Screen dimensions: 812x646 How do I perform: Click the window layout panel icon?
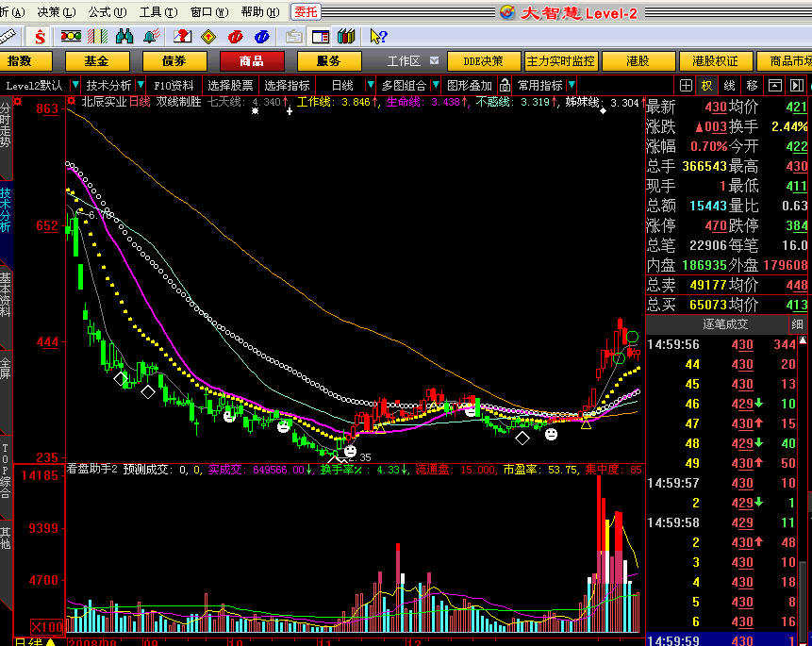tap(321, 37)
